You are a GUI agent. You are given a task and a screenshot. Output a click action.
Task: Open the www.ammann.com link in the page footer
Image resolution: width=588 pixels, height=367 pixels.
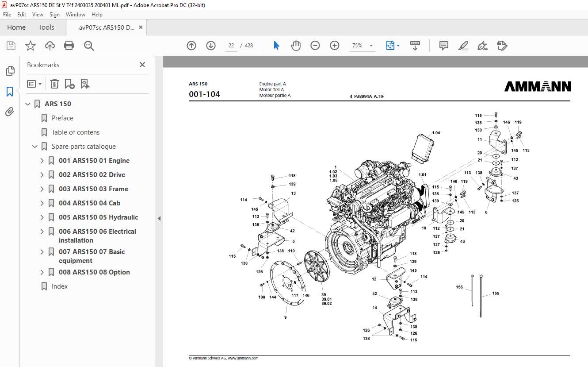pyautogui.click(x=243, y=358)
